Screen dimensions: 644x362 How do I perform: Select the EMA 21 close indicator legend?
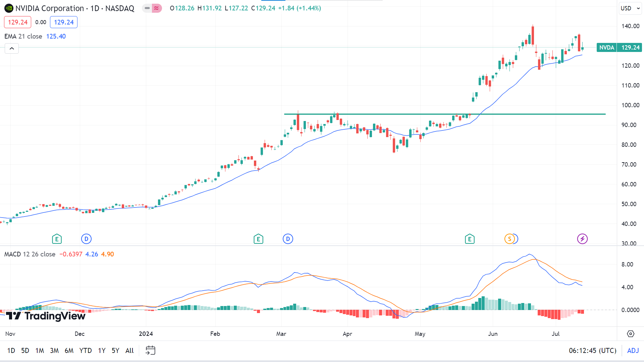point(23,36)
